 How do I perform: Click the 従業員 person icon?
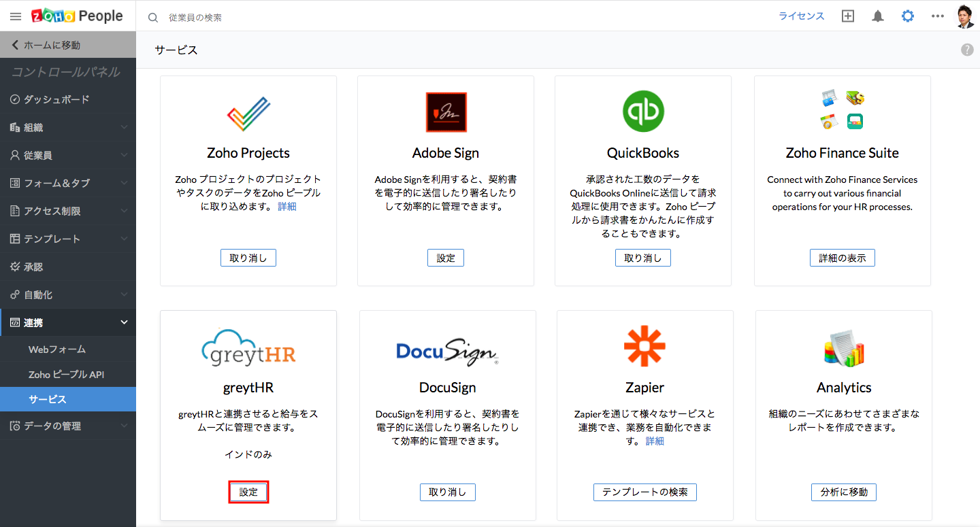[15, 155]
